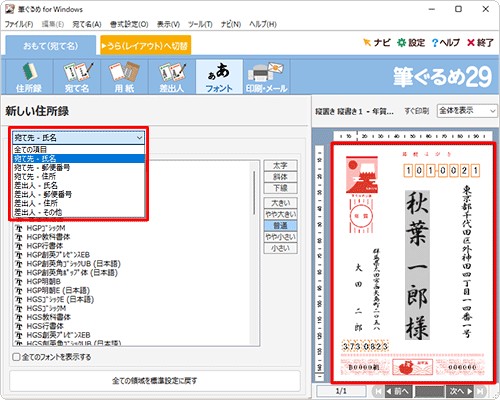Open ヘルプ question mark help
The width and height of the screenshot is (500, 400).
coord(446,43)
